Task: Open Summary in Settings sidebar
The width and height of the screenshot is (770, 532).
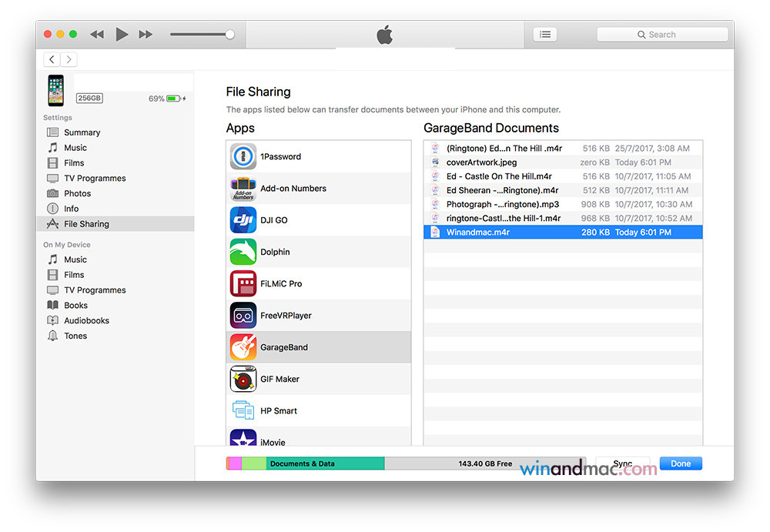Action: 82,132
